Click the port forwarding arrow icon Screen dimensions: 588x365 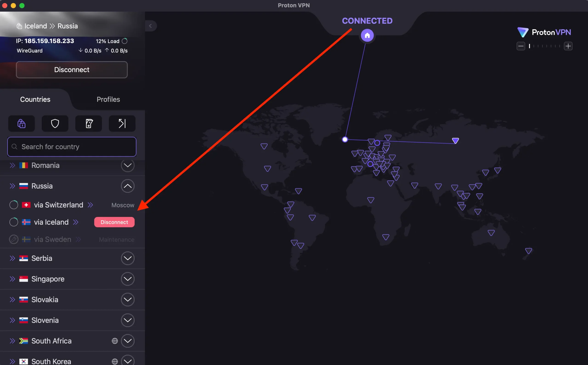point(122,123)
